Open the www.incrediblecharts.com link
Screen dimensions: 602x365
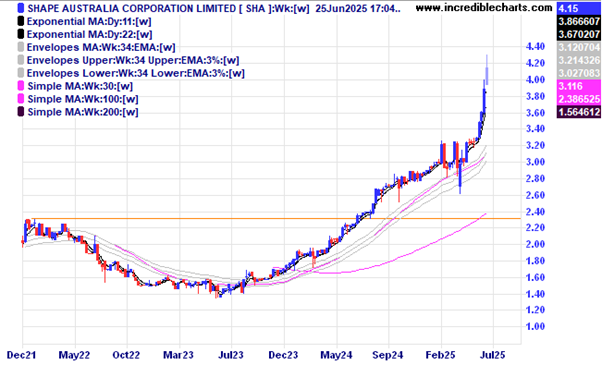tap(484, 8)
